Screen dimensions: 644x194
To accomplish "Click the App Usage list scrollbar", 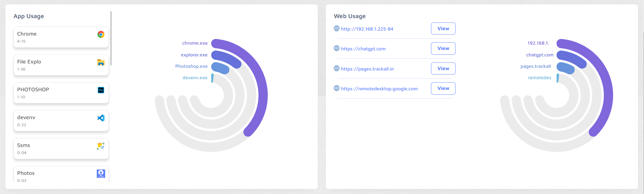I will [x=111, y=38].
